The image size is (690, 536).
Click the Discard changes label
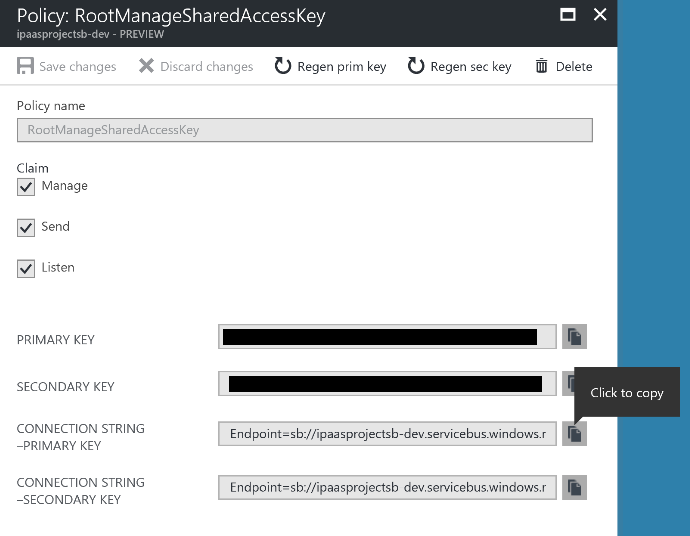click(206, 66)
